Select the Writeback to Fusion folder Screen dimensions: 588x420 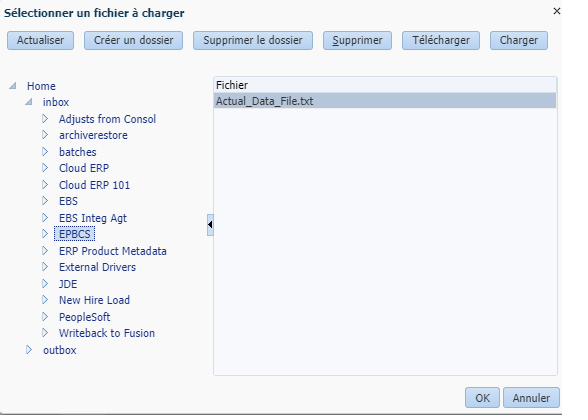pos(107,333)
